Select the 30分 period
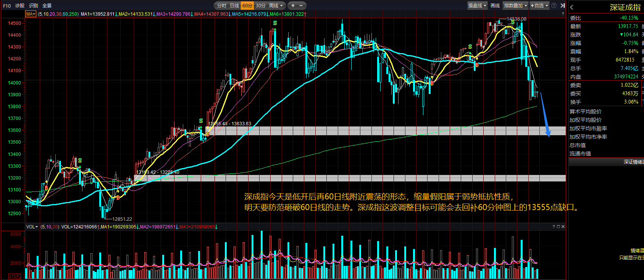Viewport: 644px width, 280px height. pyautogui.click(x=260, y=6)
